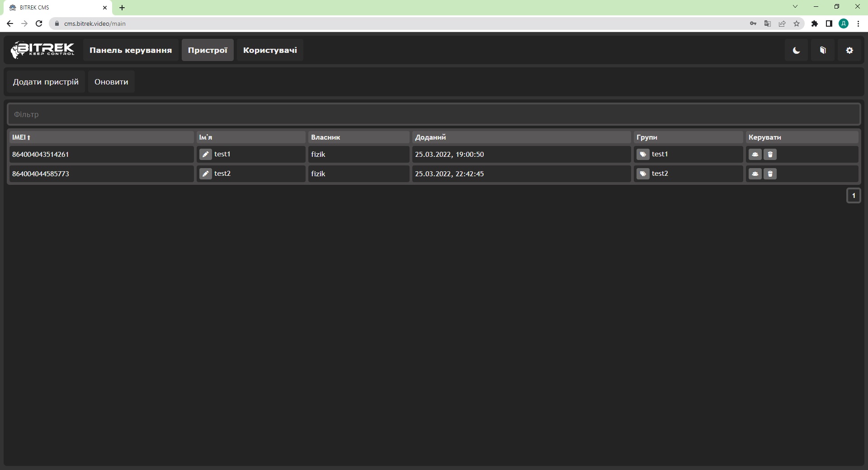Click the pencil edit icon next to test1
This screenshot has width=868, height=470.
click(205, 155)
